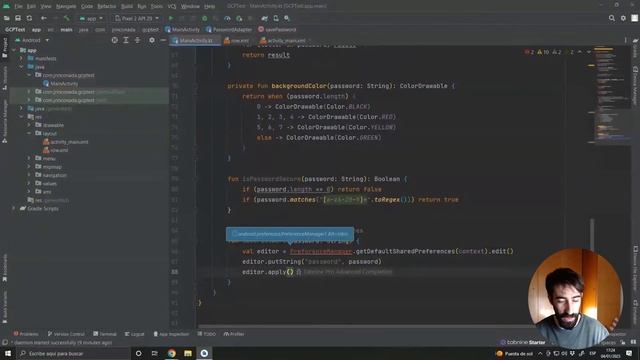This screenshot has width=640, height=360.
Task: Click the Sync Project with Gradle Files icon
Action: pos(264,18)
